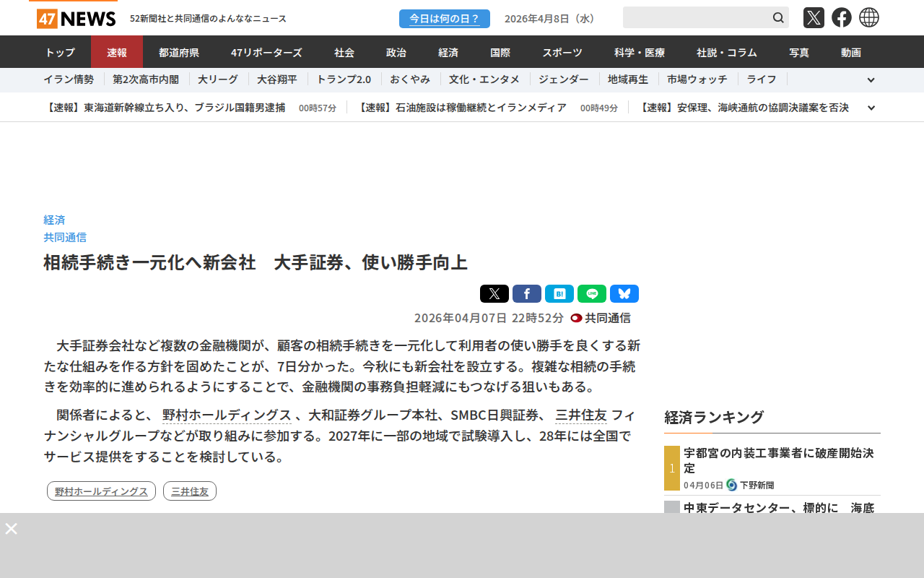Screen dimensions: 924x578
Task: Open the スポーツ nav tab
Action: pos(562,52)
